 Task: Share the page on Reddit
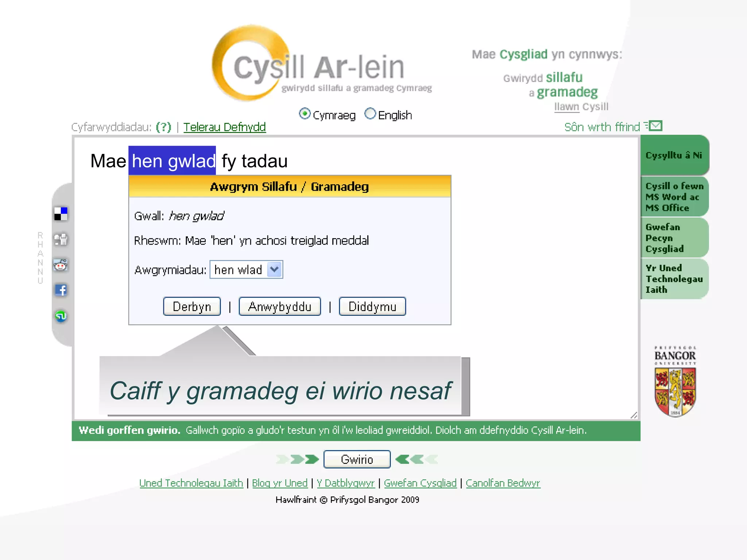point(61,265)
